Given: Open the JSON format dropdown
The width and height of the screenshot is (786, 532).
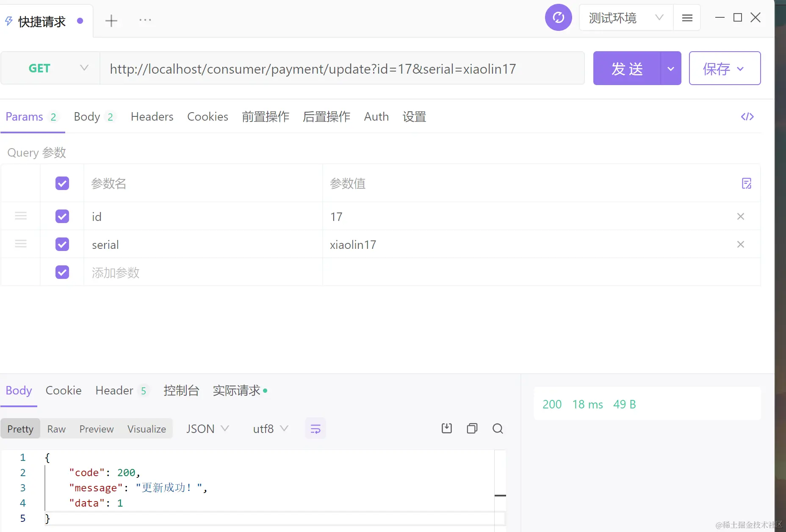Looking at the screenshot, I should pyautogui.click(x=208, y=429).
